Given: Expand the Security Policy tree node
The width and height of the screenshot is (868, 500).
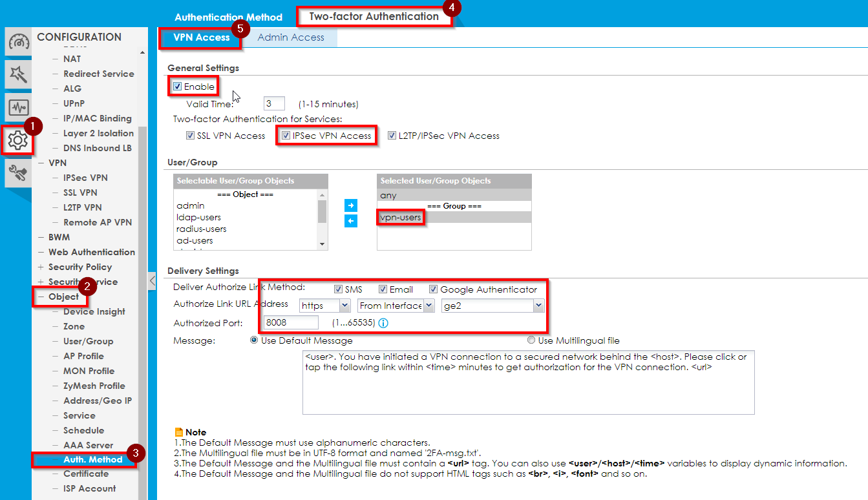Looking at the screenshot, I should (x=41, y=267).
